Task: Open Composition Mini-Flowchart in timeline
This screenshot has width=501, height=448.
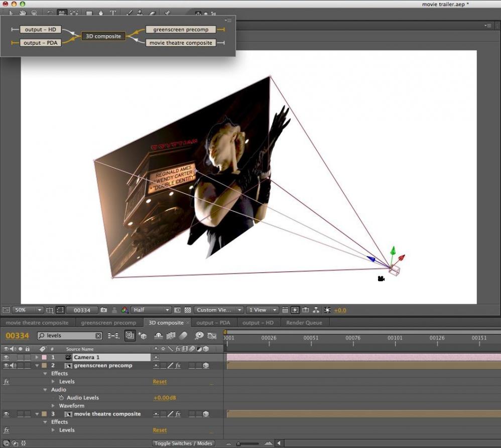Action: click(x=113, y=335)
